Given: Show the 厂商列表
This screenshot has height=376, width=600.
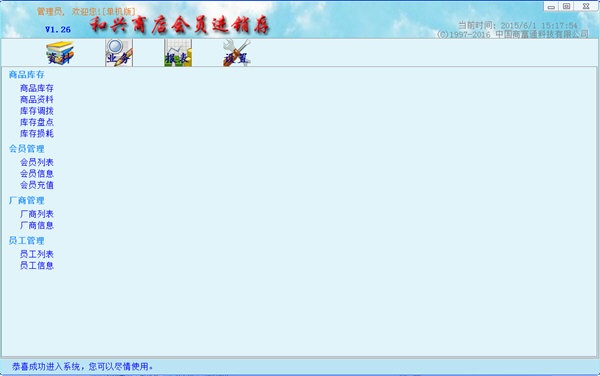Looking at the screenshot, I should tap(37, 214).
